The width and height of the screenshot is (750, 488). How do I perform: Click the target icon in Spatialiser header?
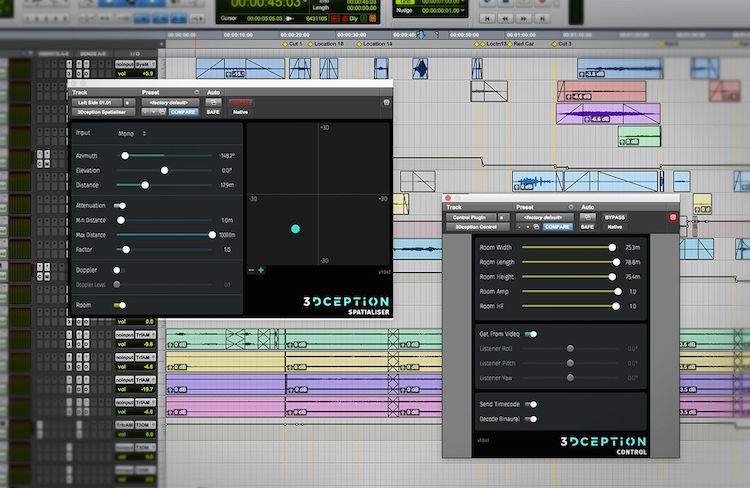(386, 102)
